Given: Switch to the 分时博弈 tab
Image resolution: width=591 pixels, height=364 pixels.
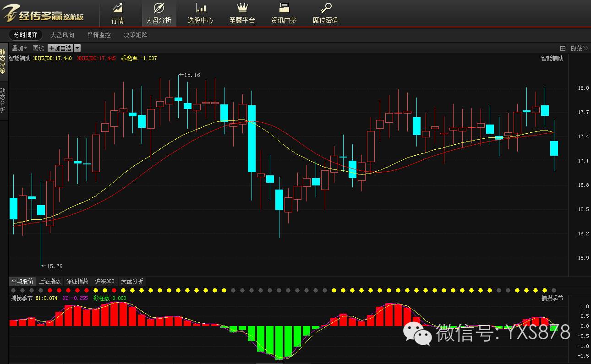Looking at the screenshot, I should [x=26, y=35].
